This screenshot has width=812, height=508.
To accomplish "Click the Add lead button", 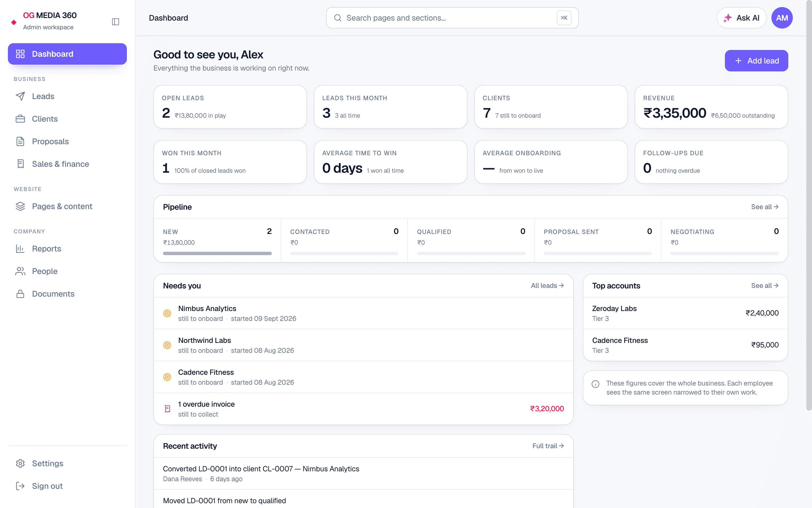I will (756, 61).
